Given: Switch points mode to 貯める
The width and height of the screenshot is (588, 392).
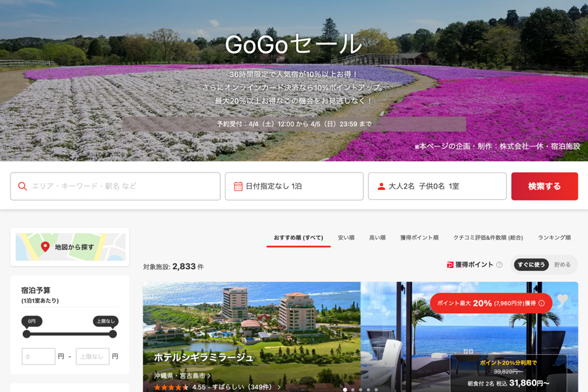Looking at the screenshot, I should click(563, 264).
